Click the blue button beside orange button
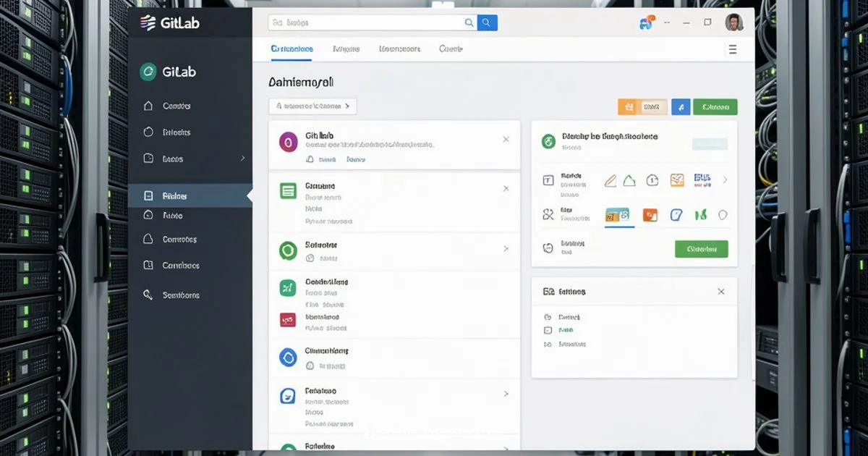868x456 pixels. pyautogui.click(x=680, y=107)
